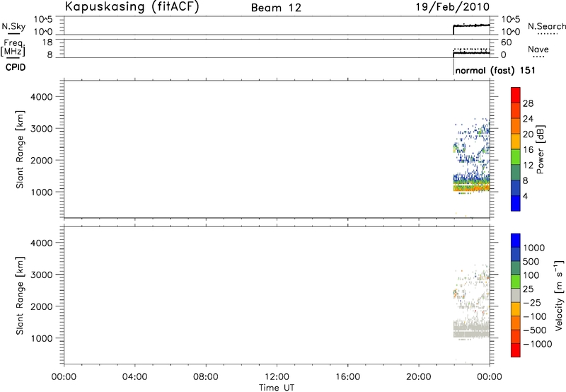Click the noise trace in the N.Sky panel
This screenshot has height=392, width=566.
click(x=471, y=25)
